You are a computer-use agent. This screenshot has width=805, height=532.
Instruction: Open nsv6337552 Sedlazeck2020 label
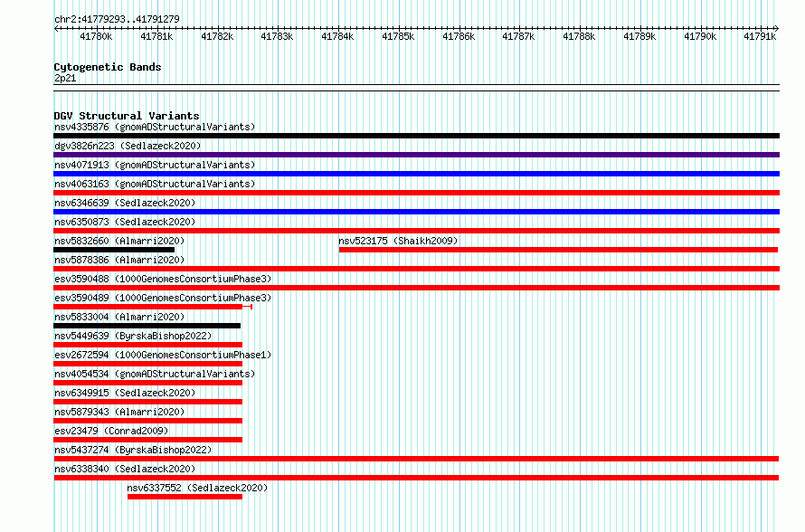(198, 488)
